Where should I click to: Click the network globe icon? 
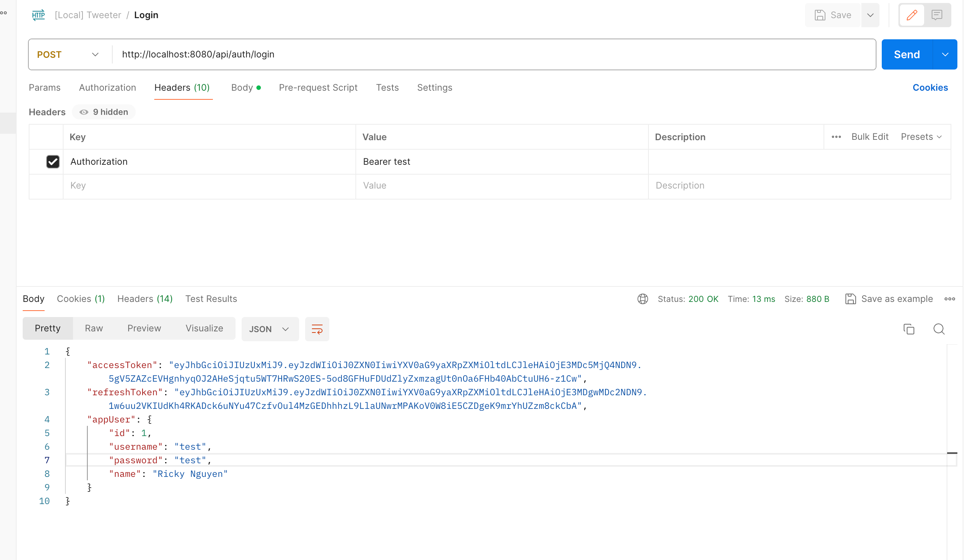(x=642, y=299)
